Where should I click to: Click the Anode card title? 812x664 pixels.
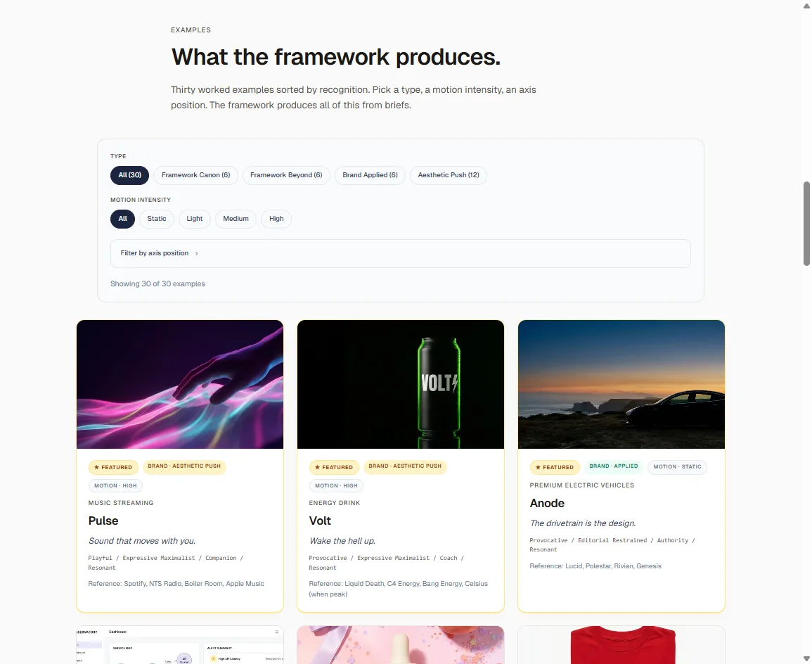click(547, 503)
